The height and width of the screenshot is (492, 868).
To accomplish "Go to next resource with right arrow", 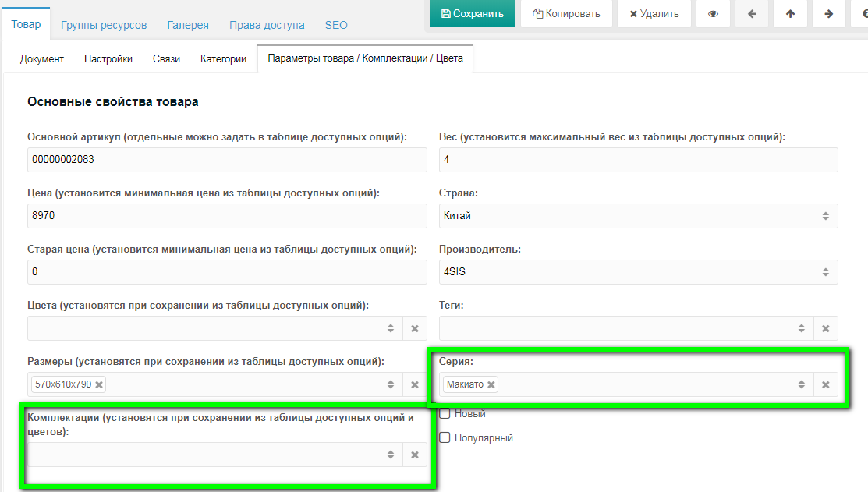I will click(x=829, y=14).
